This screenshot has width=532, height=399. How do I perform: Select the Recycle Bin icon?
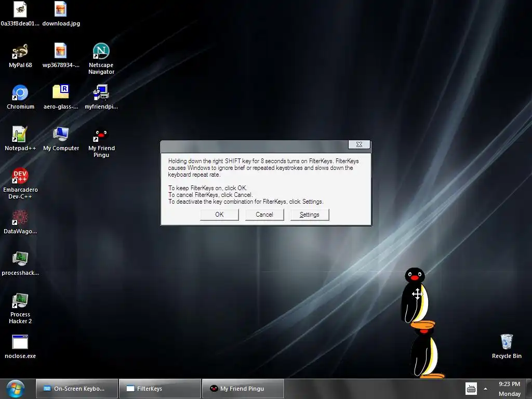pos(507,341)
